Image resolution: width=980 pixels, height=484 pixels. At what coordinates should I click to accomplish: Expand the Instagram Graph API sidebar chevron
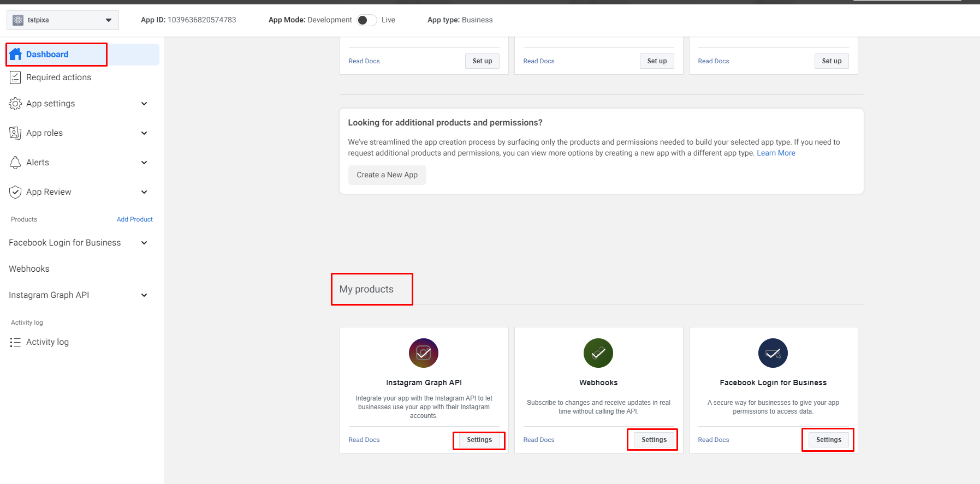(x=144, y=295)
